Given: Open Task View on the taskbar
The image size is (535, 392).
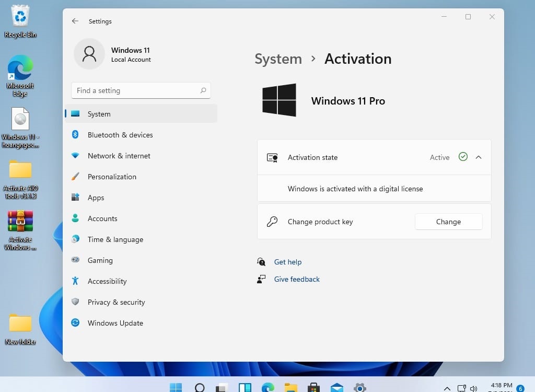Looking at the screenshot, I should (222, 388).
